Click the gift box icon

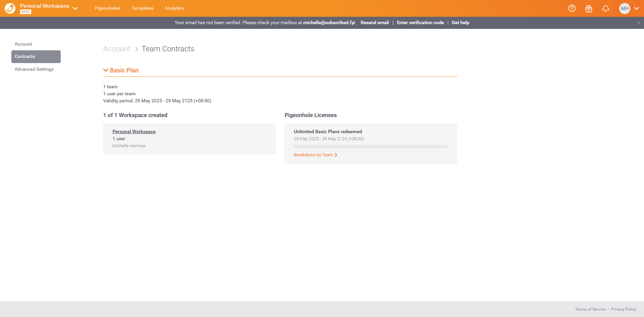pos(589,9)
